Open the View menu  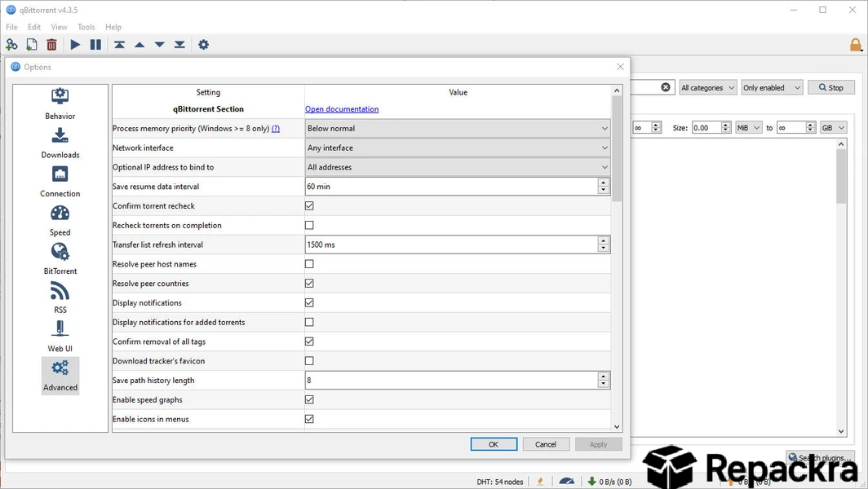tap(59, 27)
